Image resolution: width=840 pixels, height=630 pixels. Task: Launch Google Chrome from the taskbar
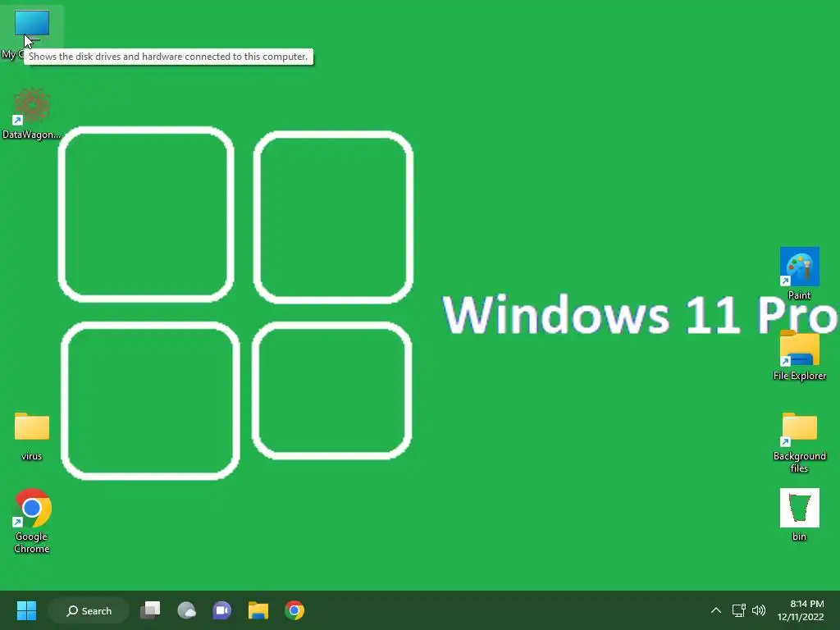click(294, 610)
